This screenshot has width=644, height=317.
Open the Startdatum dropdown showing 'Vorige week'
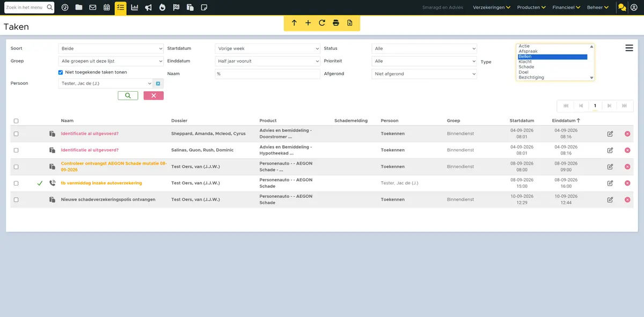(x=267, y=49)
